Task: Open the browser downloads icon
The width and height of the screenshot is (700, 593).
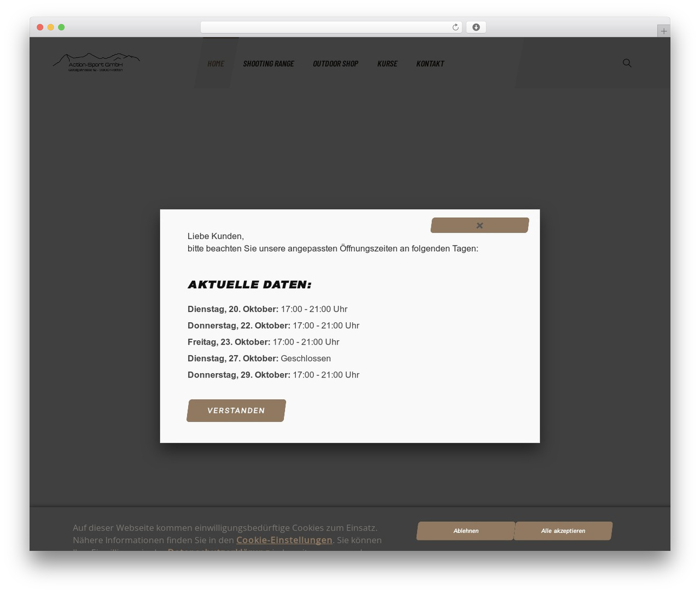Action: pyautogui.click(x=476, y=27)
